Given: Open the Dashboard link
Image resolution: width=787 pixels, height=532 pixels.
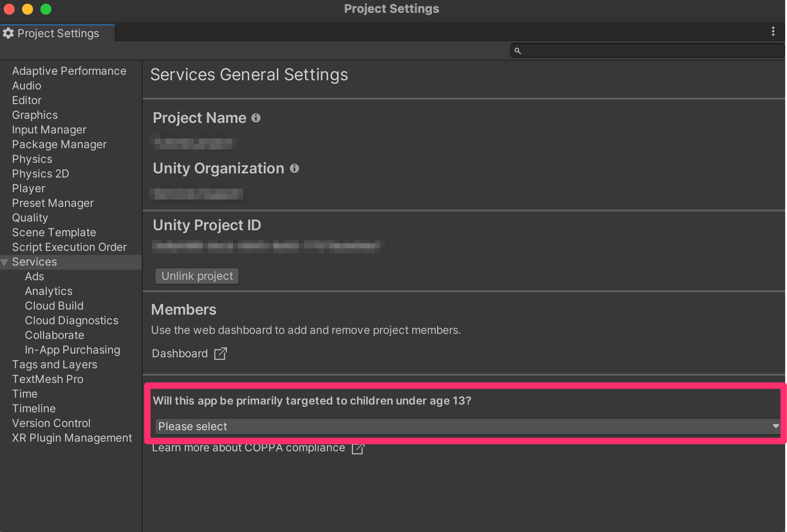Looking at the screenshot, I should (180, 354).
